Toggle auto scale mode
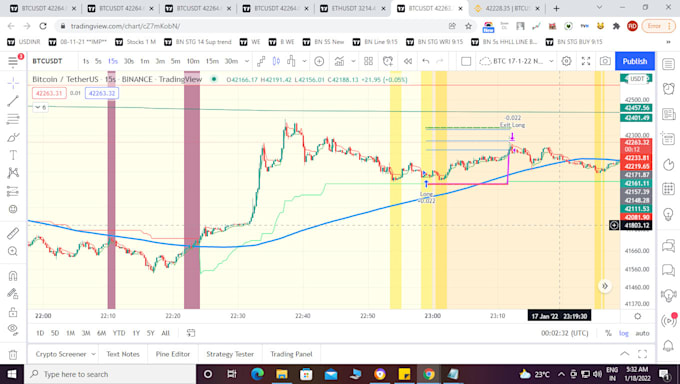The width and height of the screenshot is (680, 384). coord(642,333)
